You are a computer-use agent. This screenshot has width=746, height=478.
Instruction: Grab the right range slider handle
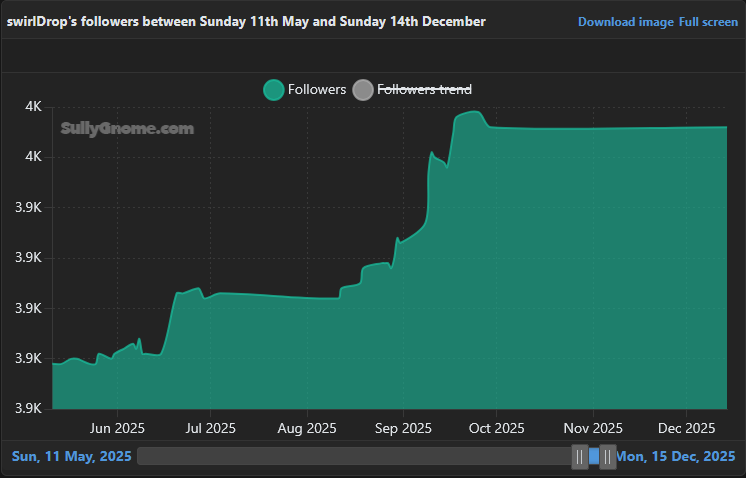(608, 457)
